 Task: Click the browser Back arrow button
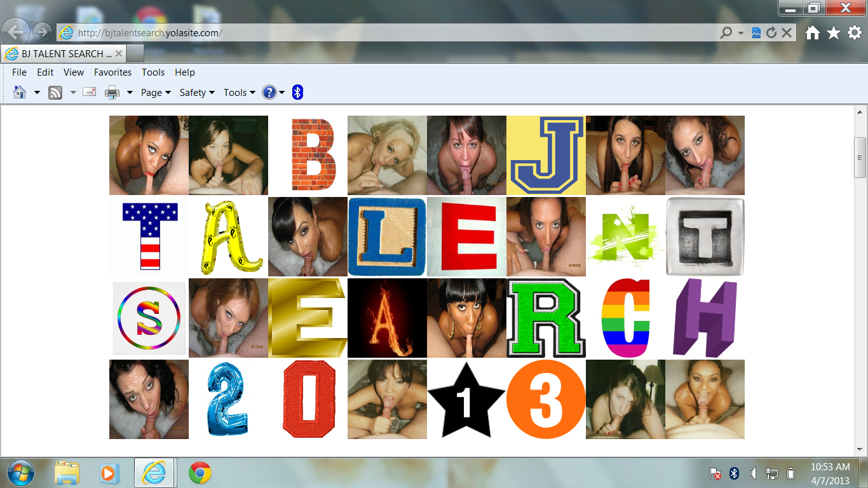click(17, 32)
